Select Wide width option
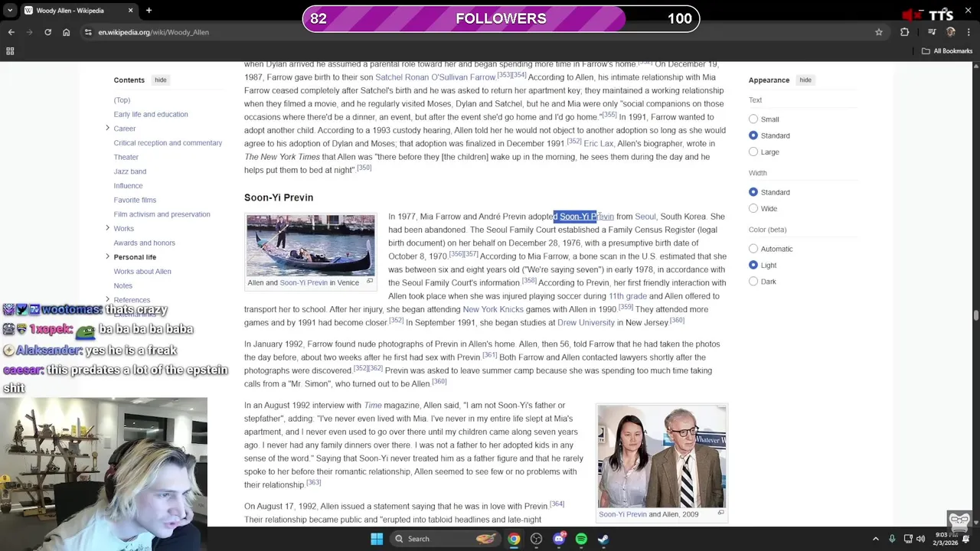Screen dimensions: 980x551 (x=753, y=208)
